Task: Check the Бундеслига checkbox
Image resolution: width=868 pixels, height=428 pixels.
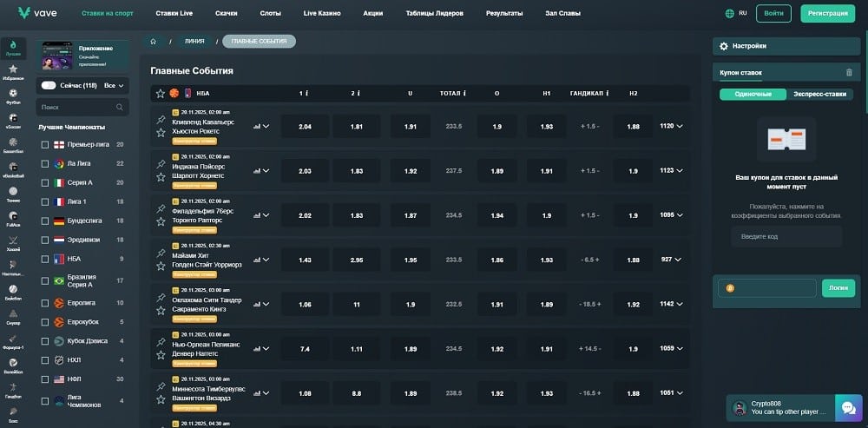Action: point(45,221)
